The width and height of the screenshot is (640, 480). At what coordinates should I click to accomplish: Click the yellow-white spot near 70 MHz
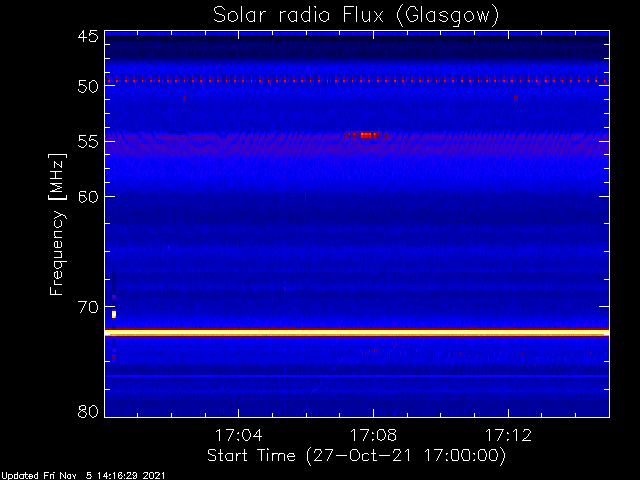coord(114,314)
